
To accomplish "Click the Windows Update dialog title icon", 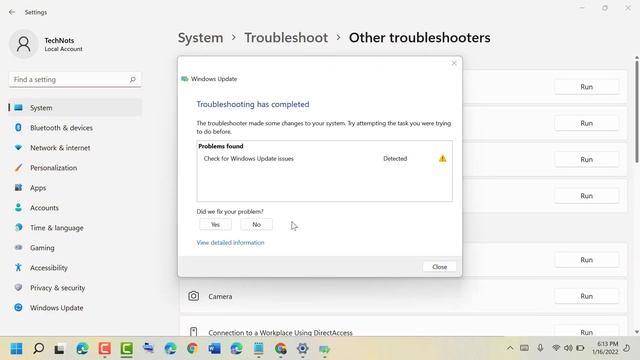I will (x=184, y=79).
